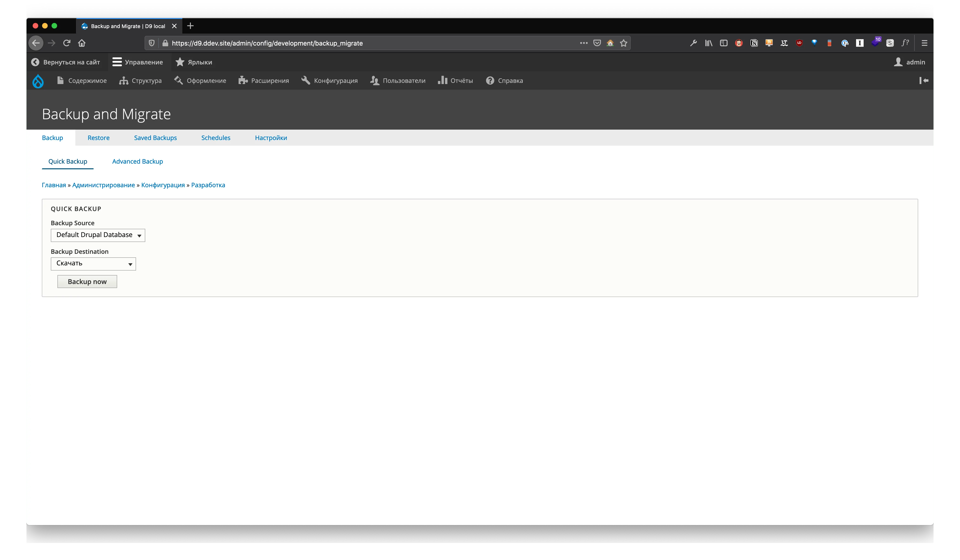Image resolution: width=960 pixels, height=560 pixels.
Task: Toggle the sidebar view icon
Action: pos(724,43)
